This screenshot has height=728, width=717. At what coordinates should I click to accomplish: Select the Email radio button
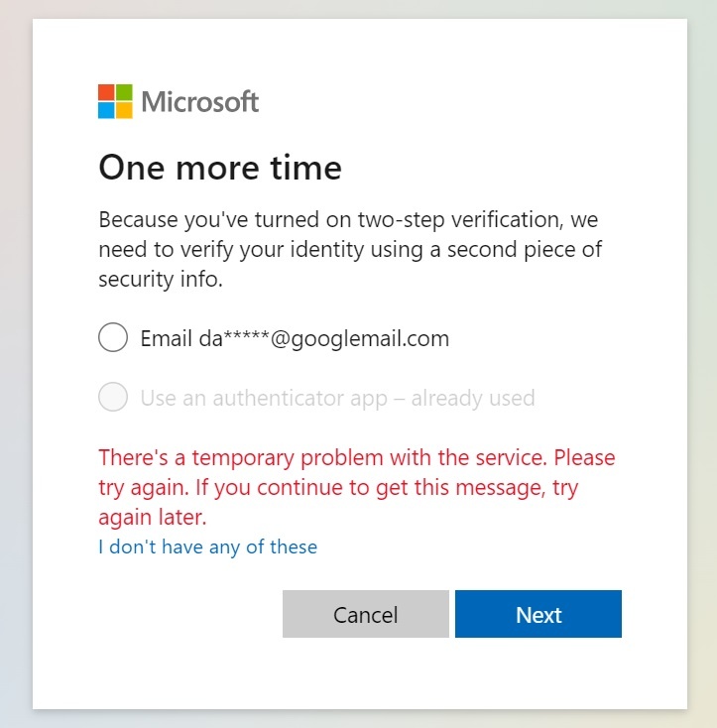(x=113, y=338)
